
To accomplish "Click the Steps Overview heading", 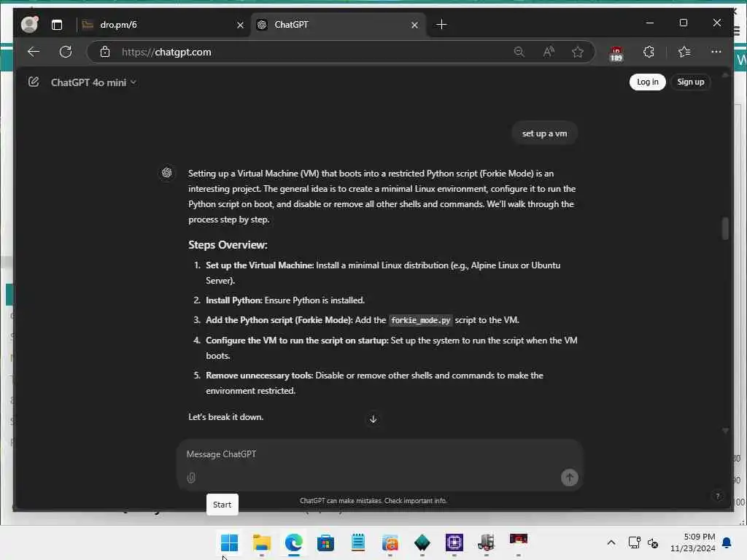I will pyautogui.click(x=228, y=245).
